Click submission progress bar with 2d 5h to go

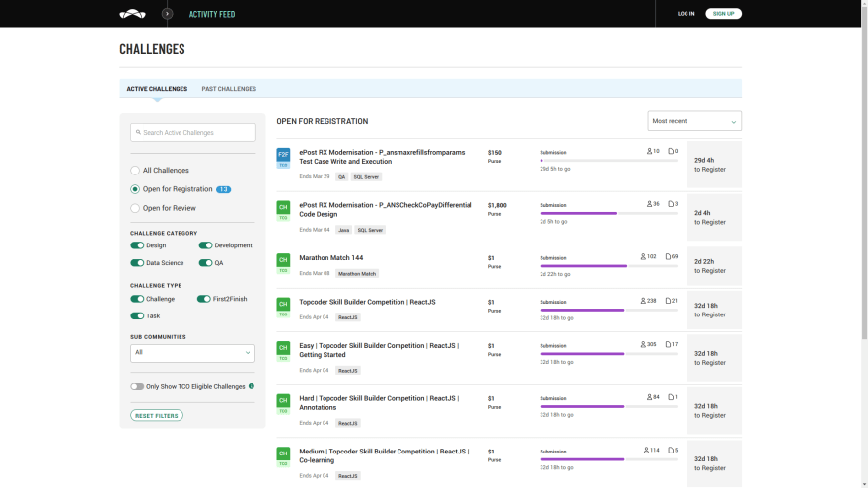609,213
